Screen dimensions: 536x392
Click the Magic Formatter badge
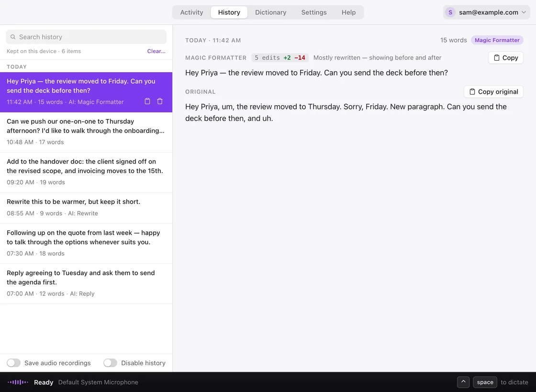(x=497, y=40)
